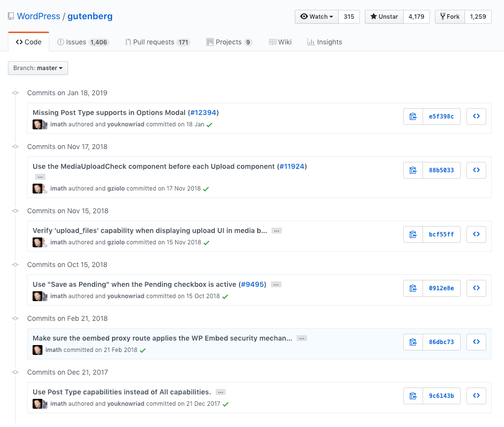The image size is (504, 427).
Task: Browse repository at commit 86dbc73
Action: (476, 342)
